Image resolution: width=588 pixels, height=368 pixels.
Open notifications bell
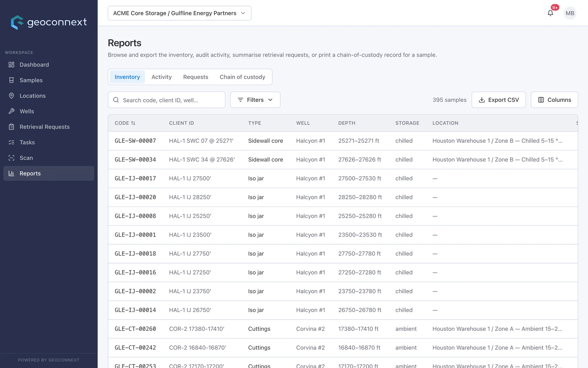click(x=550, y=13)
